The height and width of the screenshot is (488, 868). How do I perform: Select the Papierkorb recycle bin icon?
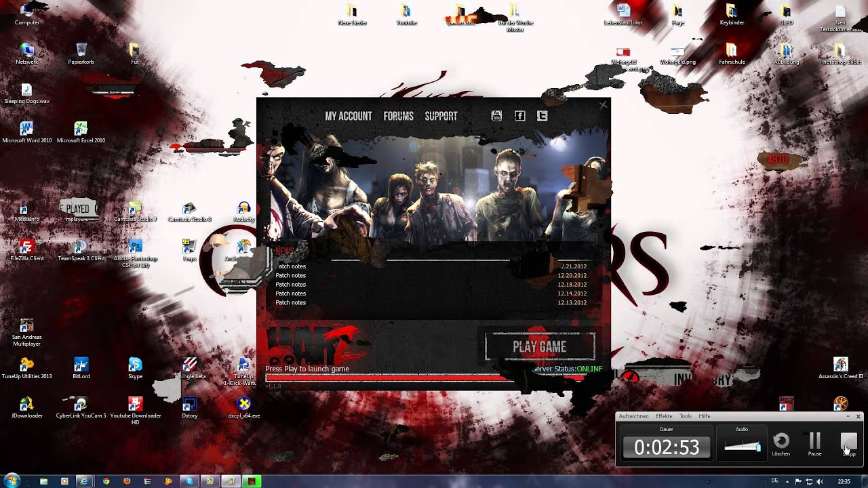click(x=81, y=54)
